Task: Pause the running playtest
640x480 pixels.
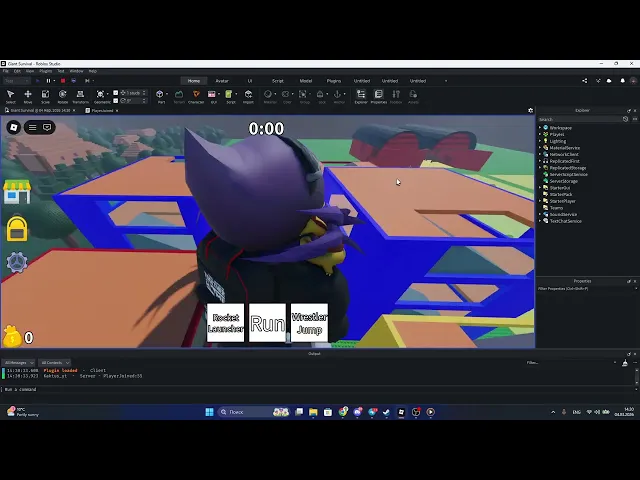Action: pos(49,81)
